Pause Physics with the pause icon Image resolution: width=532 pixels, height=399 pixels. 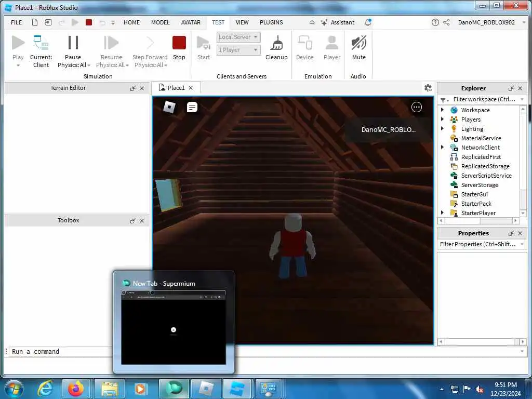point(73,43)
